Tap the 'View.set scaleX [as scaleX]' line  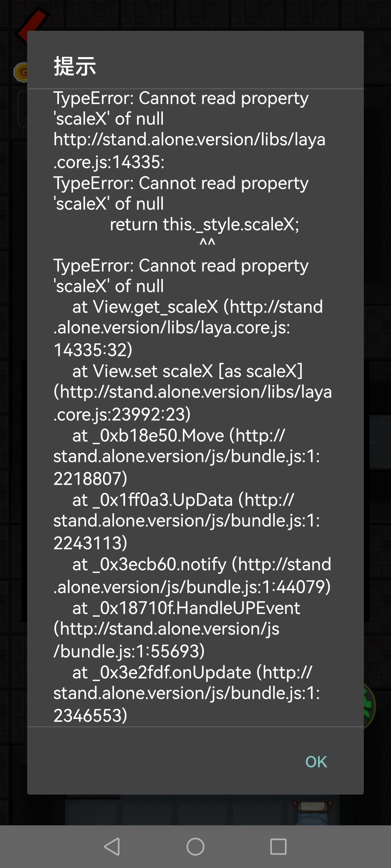[x=187, y=371]
